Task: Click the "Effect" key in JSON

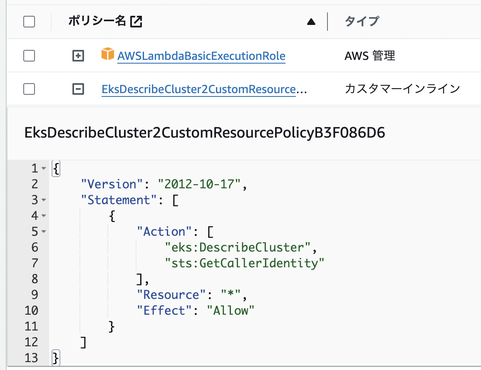Action: point(165,310)
